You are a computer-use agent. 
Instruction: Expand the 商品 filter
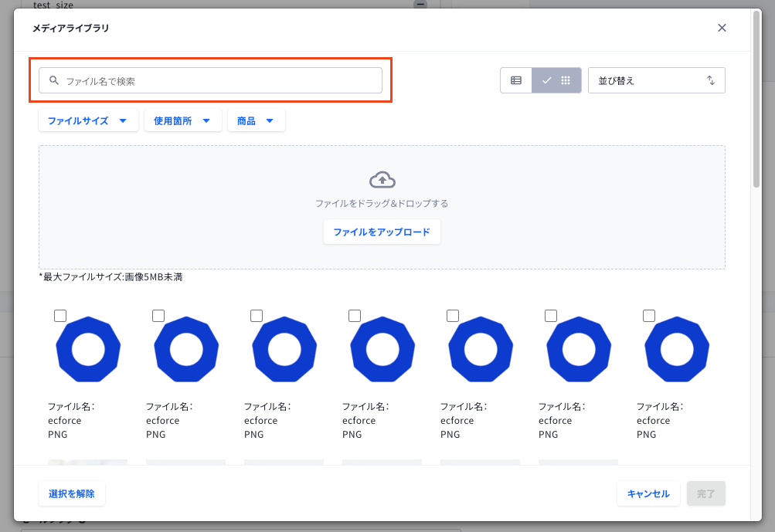point(256,120)
